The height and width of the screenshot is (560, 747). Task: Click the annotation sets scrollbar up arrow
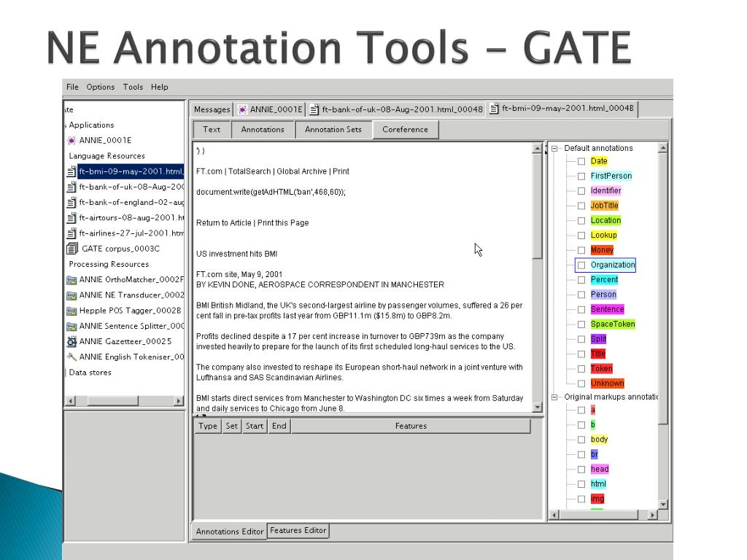pyautogui.click(x=662, y=148)
